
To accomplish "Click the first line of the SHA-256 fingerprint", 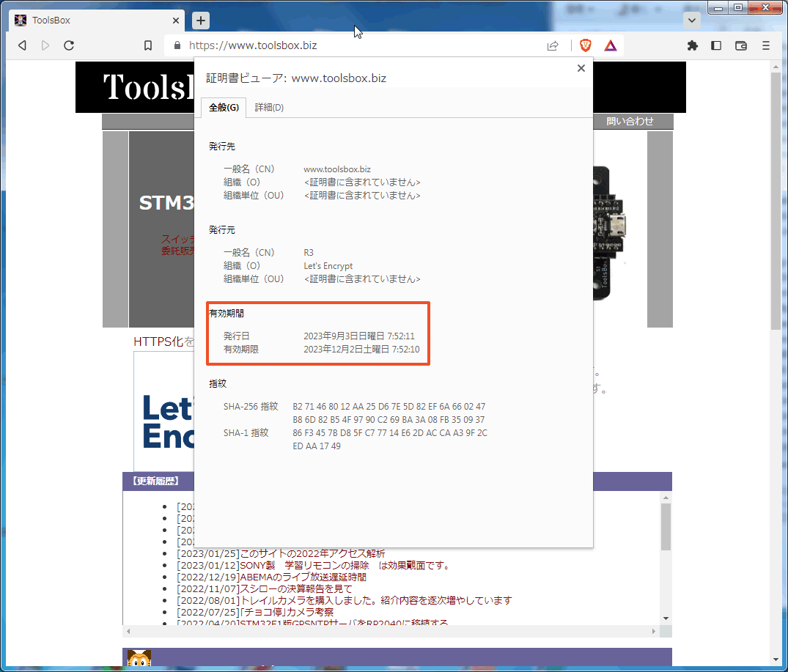I will coord(389,406).
